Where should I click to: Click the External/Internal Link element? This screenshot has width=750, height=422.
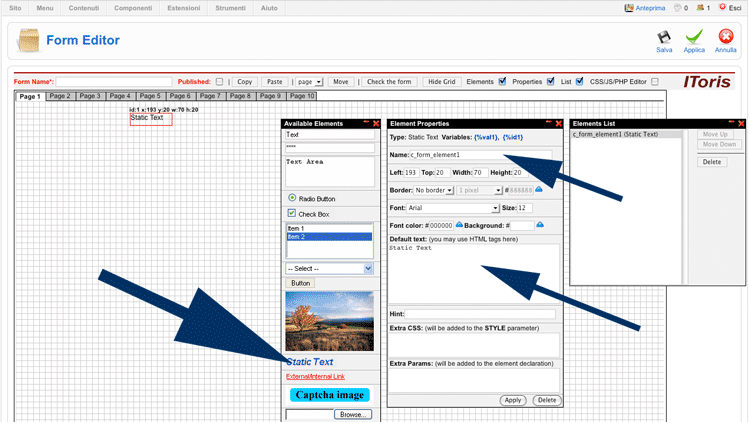[x=315, y=377]
